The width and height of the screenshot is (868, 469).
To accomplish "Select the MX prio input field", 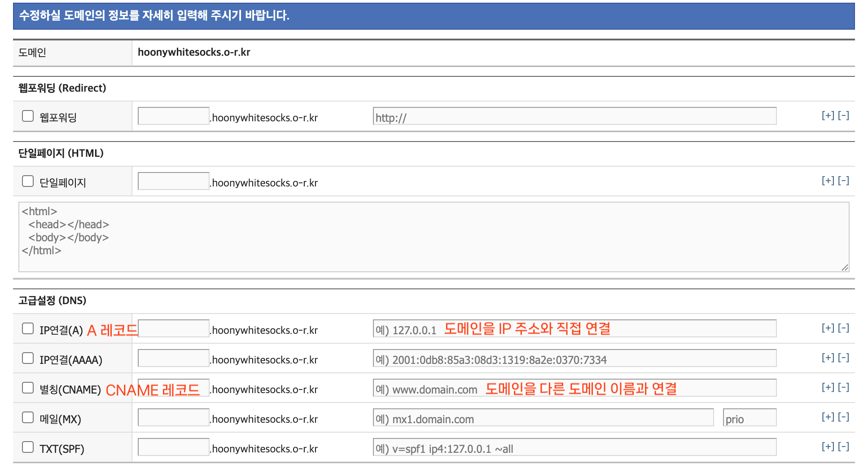I will point(750,418).
